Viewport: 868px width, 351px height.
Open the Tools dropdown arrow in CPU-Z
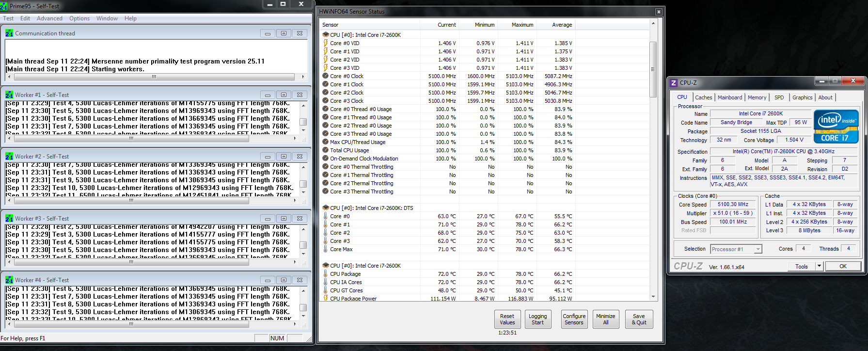[x=819, y=266]
